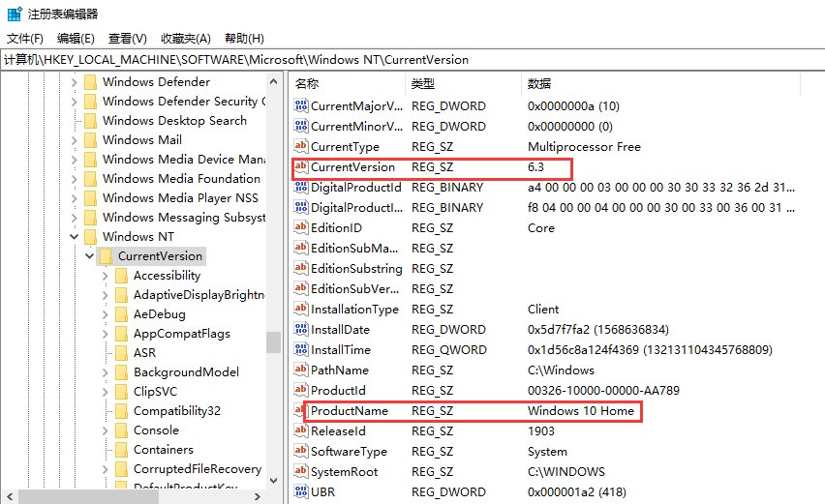The width and height of the screenshot is (825, 504).
Task: Click the binary icon beside InstallDate
Action: pyautogui.click(x=301, y=330)
